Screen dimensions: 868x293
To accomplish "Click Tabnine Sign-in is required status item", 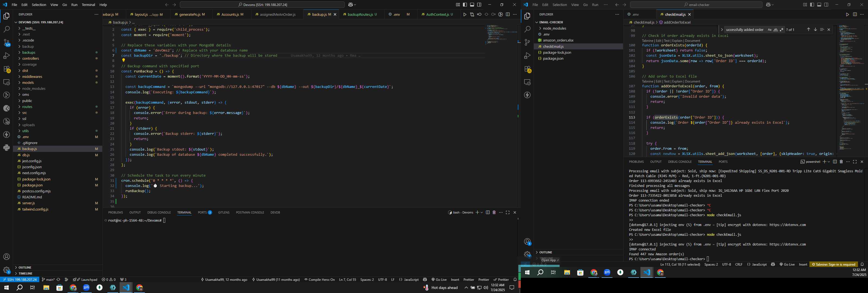I will (833, 264).
